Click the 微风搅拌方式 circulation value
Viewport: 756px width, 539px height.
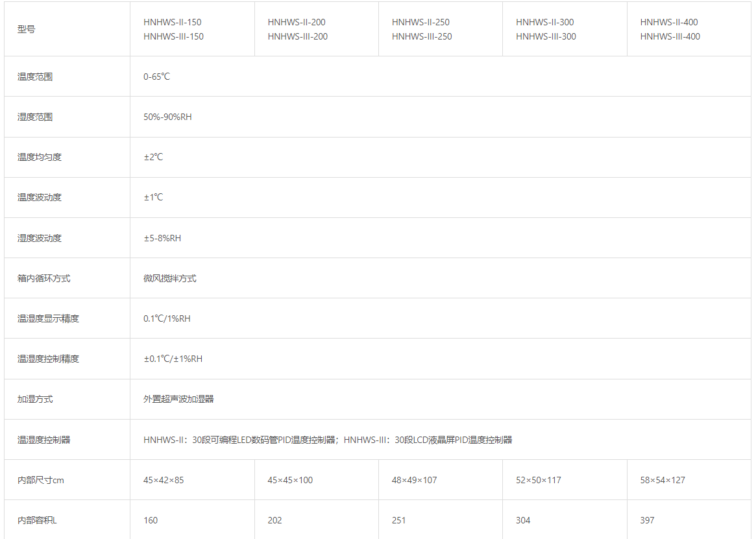pos(169,278)
